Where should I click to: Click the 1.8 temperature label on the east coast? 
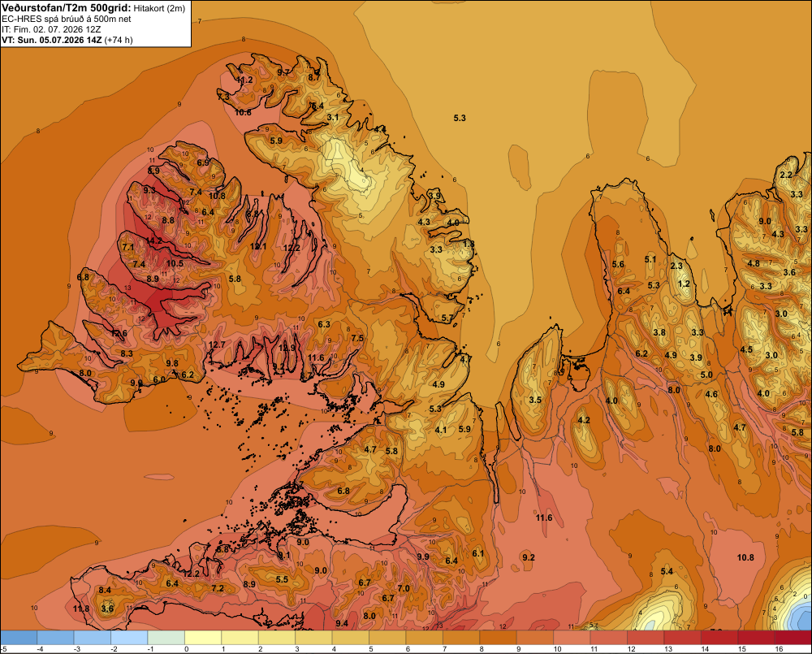pos(469,244)
